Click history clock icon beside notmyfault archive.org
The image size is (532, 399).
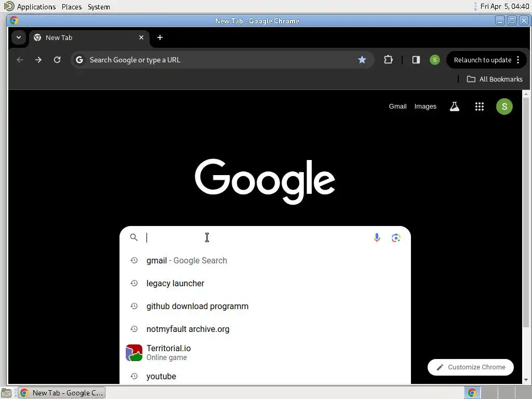(134, 329)
